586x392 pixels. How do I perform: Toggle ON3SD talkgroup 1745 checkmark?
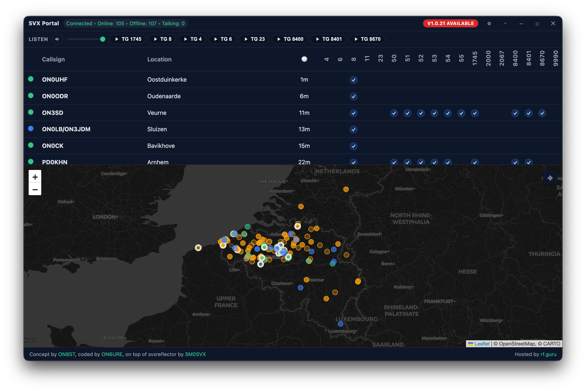point(475,113)
